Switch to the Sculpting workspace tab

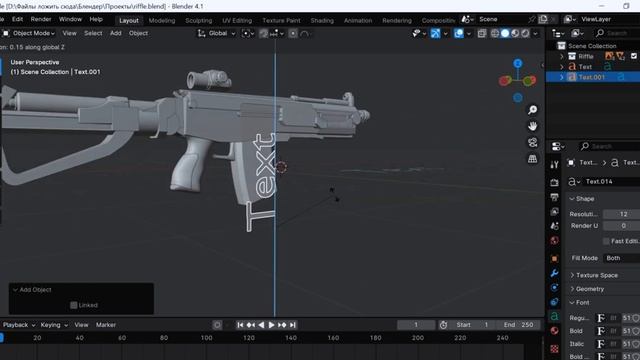(198, 20)
